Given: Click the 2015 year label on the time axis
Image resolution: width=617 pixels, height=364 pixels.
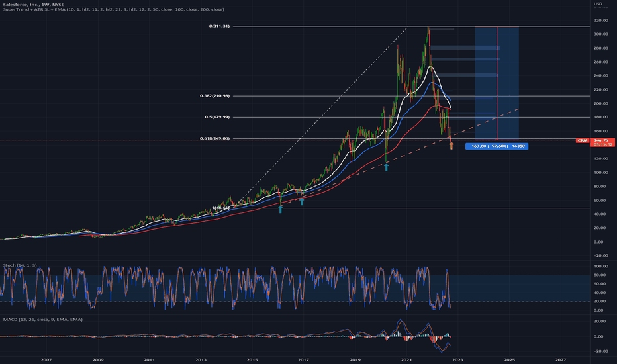Looking at the screenshot, I should pyautogui.click(x=252, y=359).
